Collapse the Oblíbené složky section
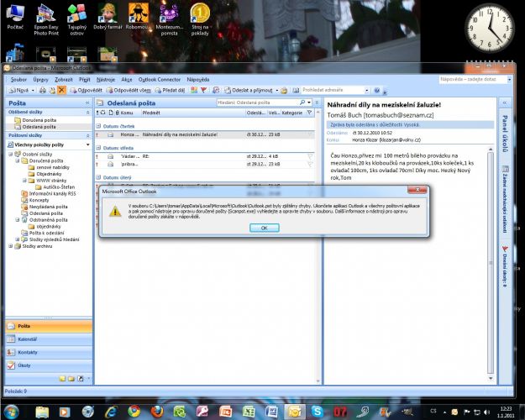525x420 pixels. pyautogui.click(x=87, y=113)
